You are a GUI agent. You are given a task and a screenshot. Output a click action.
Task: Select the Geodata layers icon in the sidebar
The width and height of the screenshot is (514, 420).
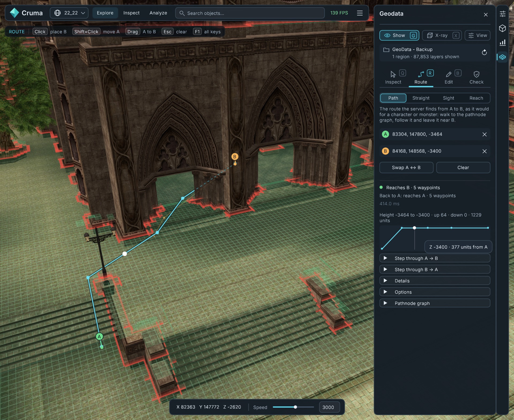[502, 57]
